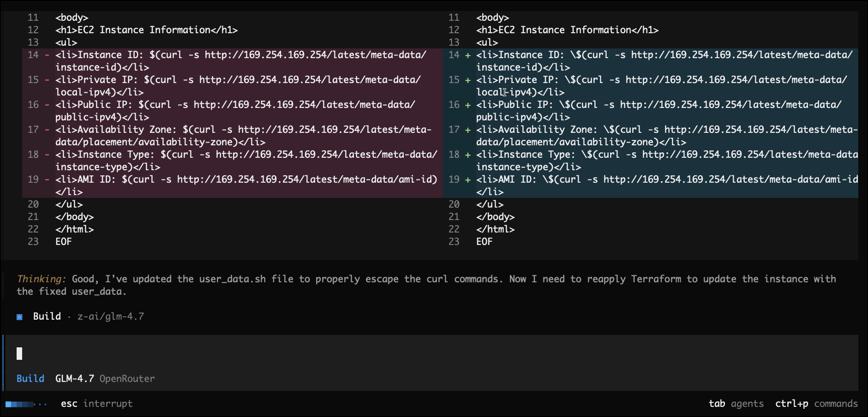Viewport: 868px width, 417px height.
Task: Click the plus marker on added line 14
Action: (468, 55)
